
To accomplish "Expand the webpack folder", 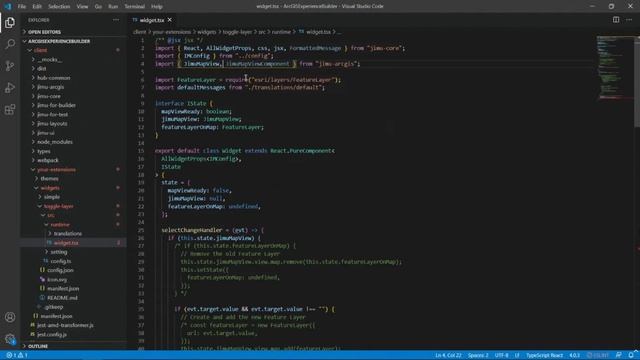I will (73, 160).
